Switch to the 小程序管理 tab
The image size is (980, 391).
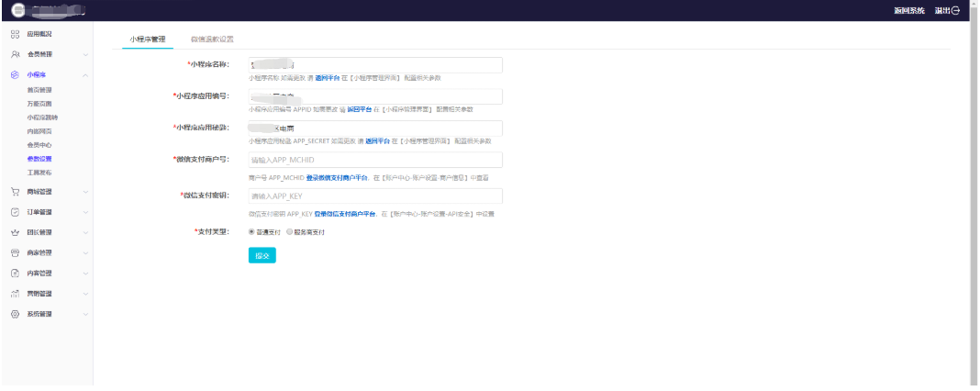coord(148,39)
